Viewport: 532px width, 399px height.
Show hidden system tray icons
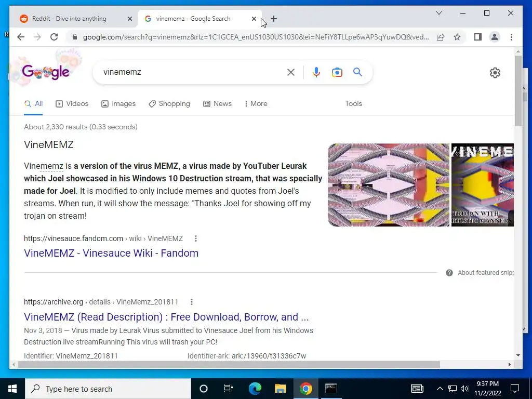(440, 389)
